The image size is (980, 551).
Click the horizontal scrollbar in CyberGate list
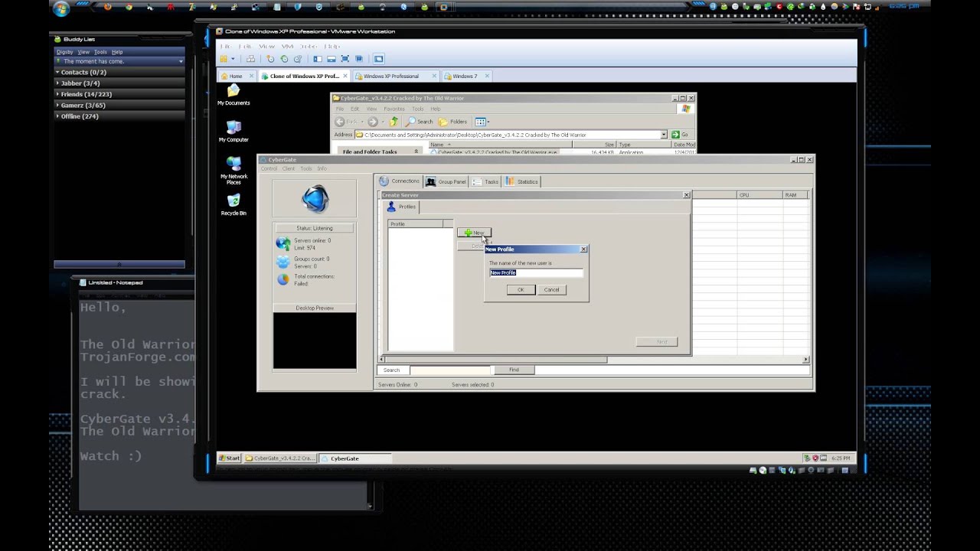(x=593, y=359)
